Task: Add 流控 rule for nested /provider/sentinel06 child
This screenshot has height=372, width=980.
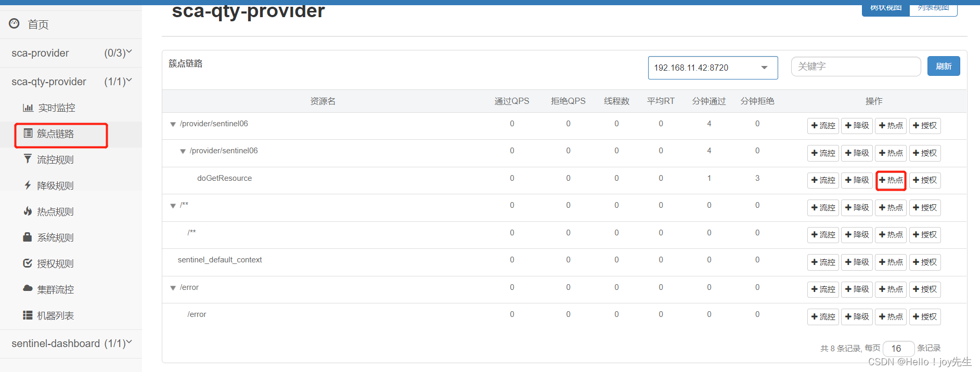Action: point(823,153)
